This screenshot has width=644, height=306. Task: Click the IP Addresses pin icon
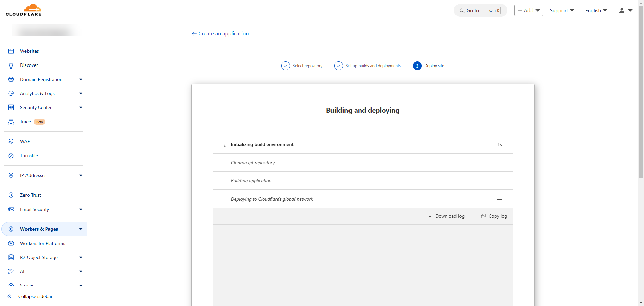[x=11, y=175]
